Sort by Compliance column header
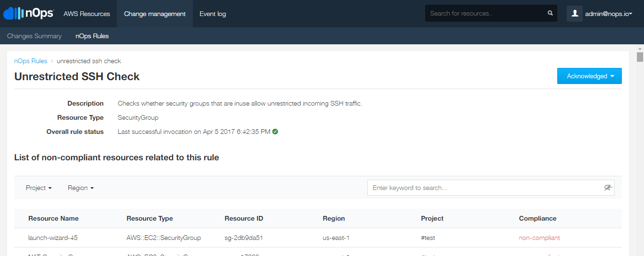The image size is (644, 256). tap(537, 218)
